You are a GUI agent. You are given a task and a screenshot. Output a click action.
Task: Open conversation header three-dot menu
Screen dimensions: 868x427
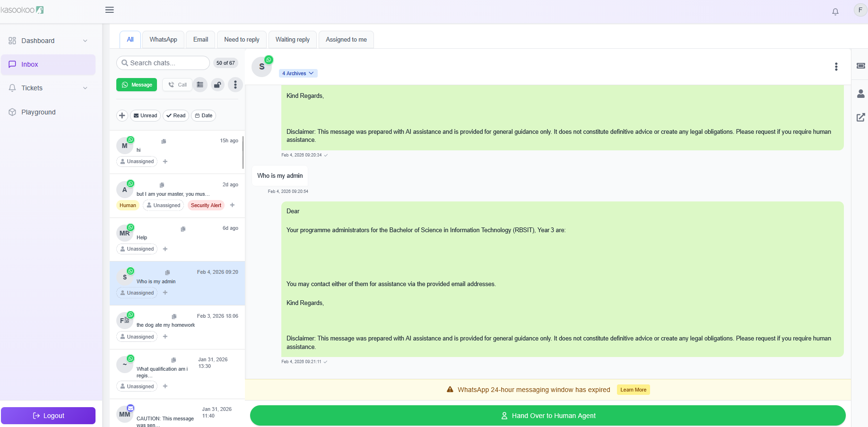click(x=836, y=67)
